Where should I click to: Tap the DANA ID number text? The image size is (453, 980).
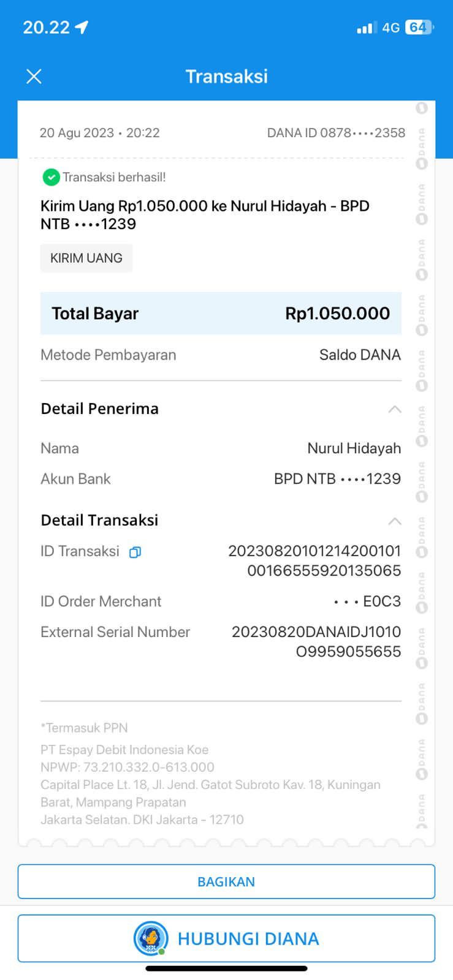(336, 133)
